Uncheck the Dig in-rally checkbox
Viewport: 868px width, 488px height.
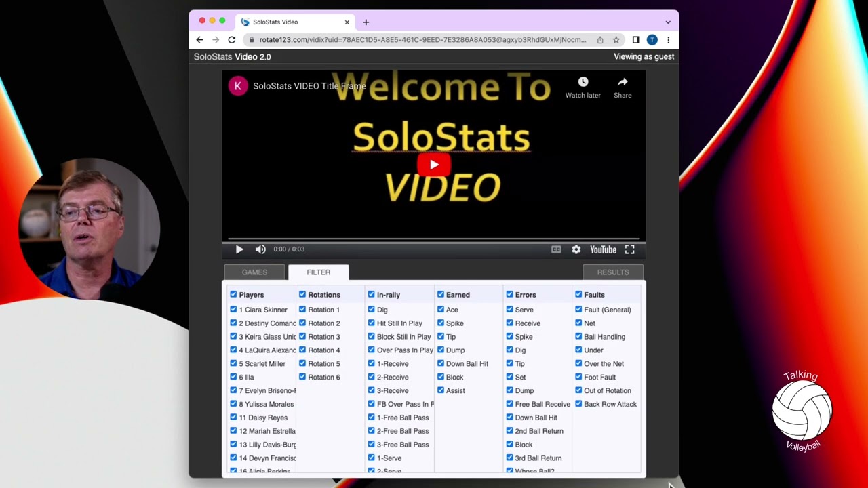click(371, 309)
